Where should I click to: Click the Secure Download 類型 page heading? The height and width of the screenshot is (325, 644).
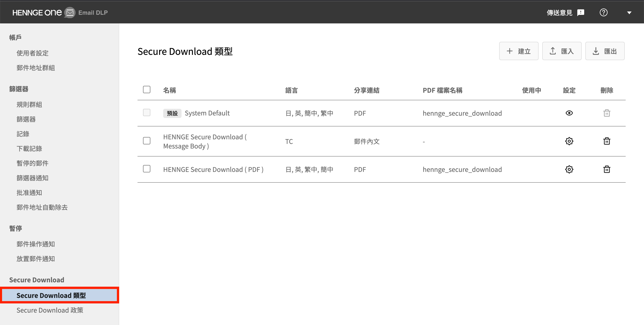pos(185,51)
